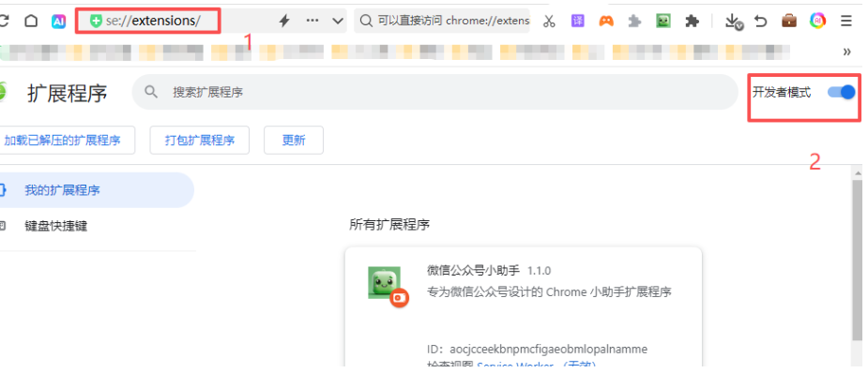Click the 搜索扩展程序 search field
This screenshot has height=388, width=868.
click(441, 92)
